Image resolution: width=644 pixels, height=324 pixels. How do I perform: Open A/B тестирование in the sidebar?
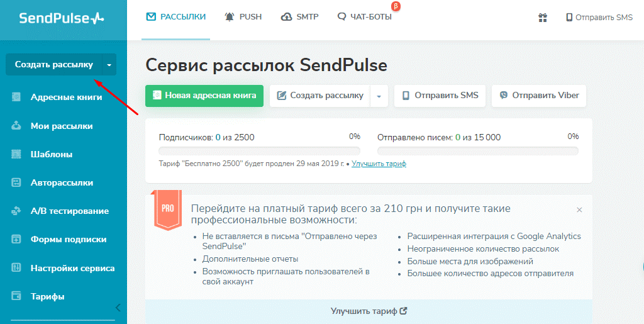click(x=70, y=211)
